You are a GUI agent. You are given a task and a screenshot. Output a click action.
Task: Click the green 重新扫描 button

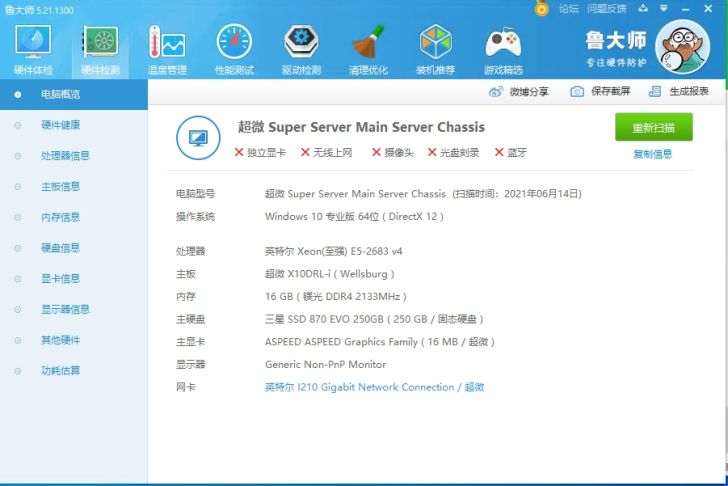tap(653, 128)
